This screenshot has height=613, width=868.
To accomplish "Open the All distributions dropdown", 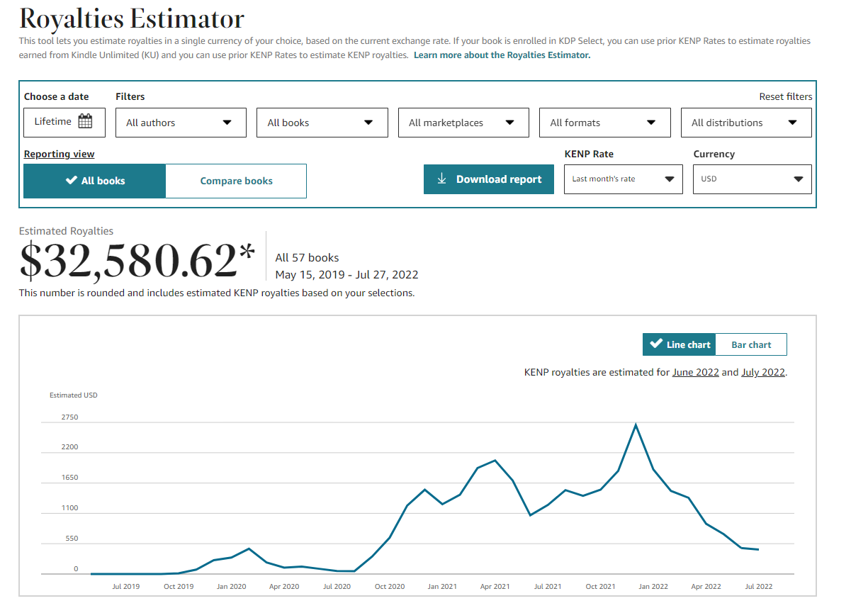I will coord(746,123).
